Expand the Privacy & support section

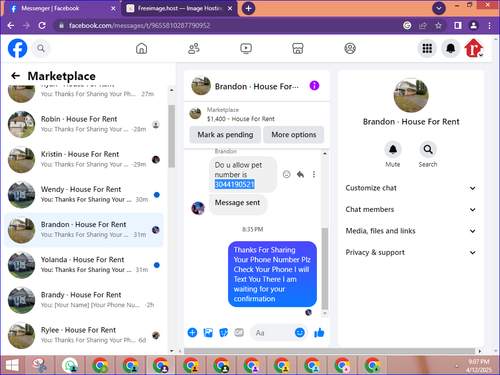tap(411, 252)
